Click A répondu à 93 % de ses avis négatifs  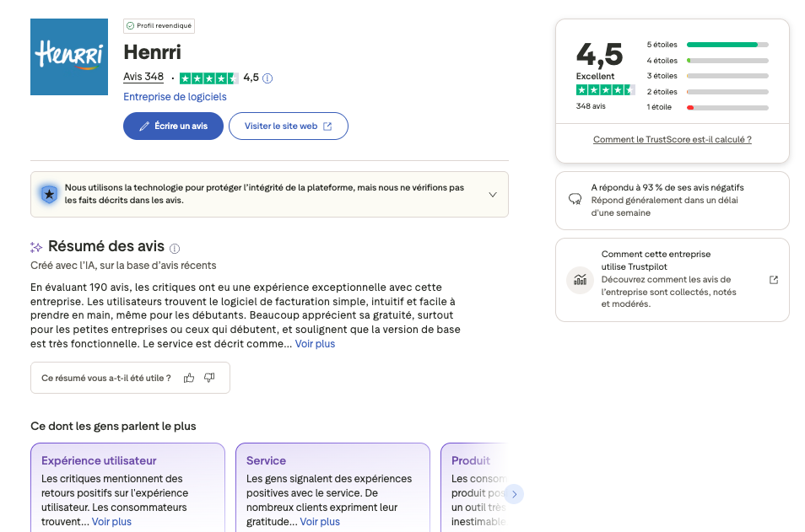[667, 188]
